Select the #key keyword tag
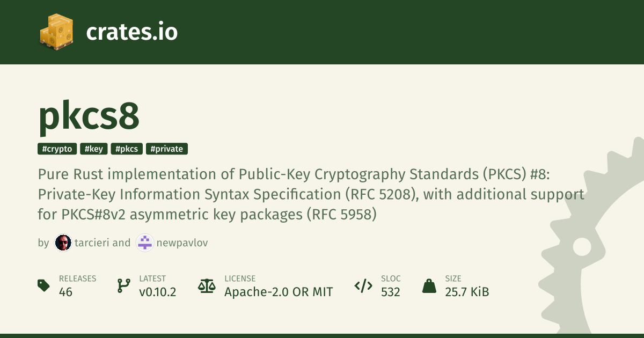This screenshot has width=644, height=338. (x=94, y=149)
